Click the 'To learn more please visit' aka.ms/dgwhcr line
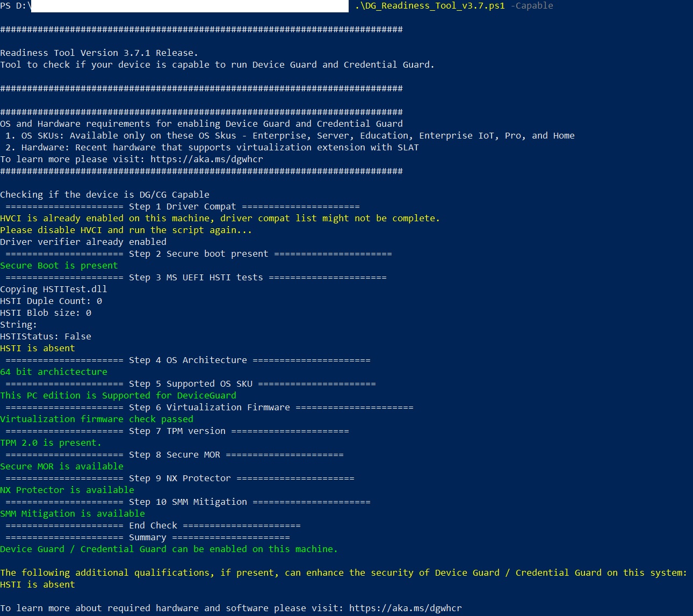This screenshot has width=693, height=616. click(132, 159)
